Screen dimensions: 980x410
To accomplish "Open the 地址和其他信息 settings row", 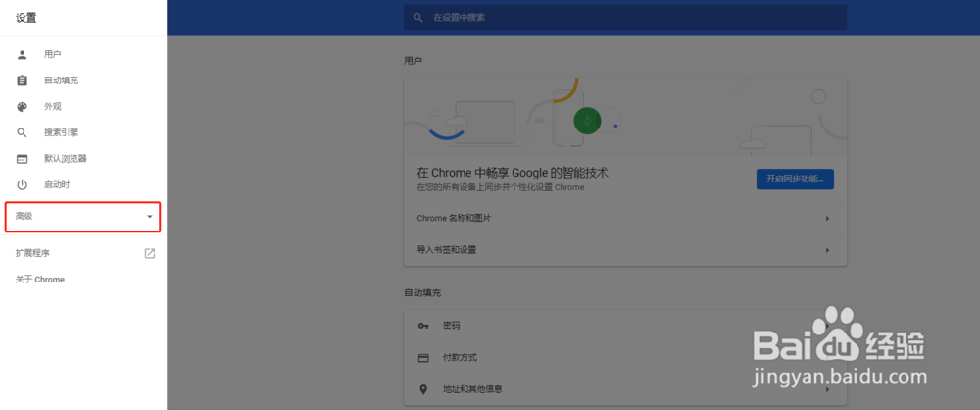I will (625, 390).
